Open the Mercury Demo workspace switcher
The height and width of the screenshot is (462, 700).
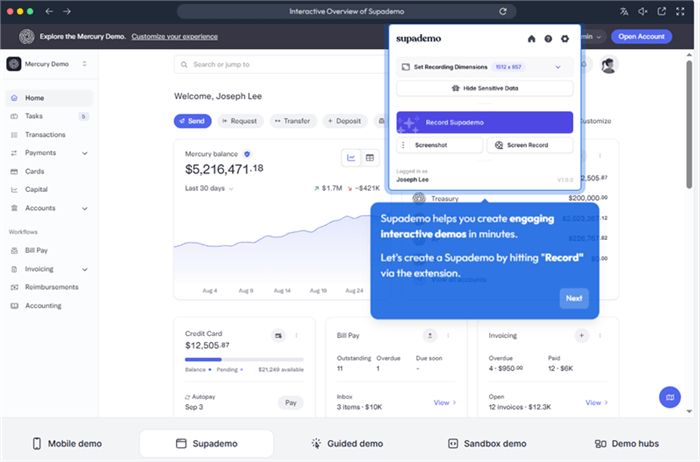tap(47, 64)
